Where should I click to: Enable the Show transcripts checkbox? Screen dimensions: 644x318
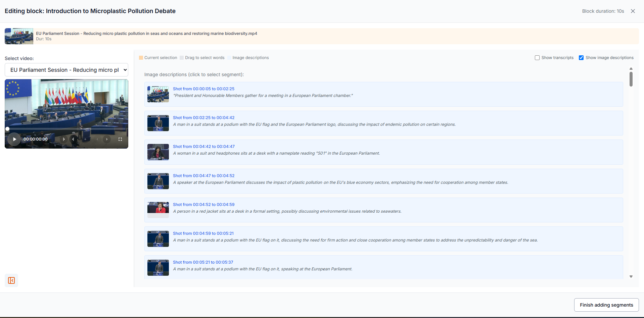(x=537, y=58)
